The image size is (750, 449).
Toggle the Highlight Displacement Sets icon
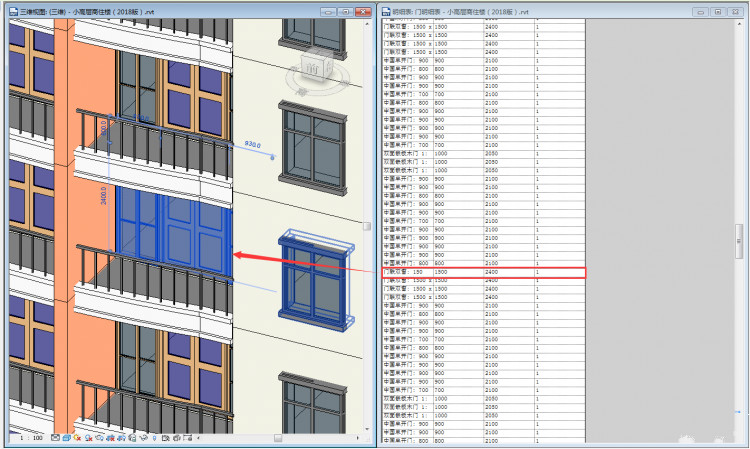188,438
